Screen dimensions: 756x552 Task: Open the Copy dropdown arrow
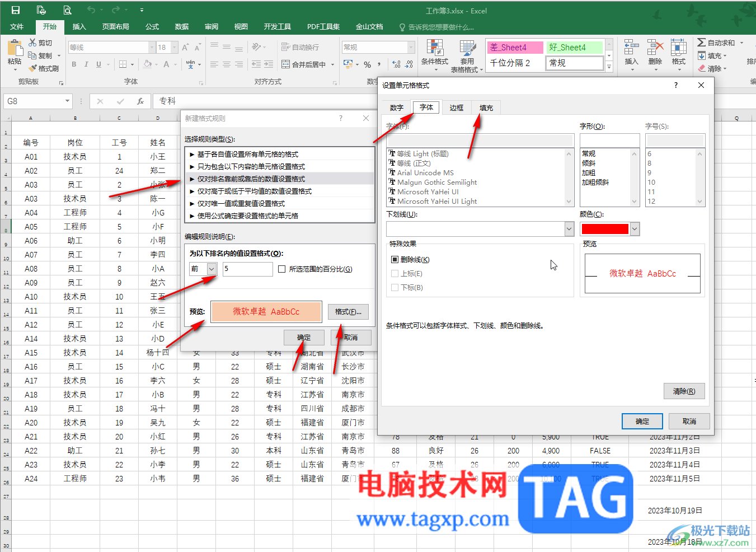click(x=59, y=56)
